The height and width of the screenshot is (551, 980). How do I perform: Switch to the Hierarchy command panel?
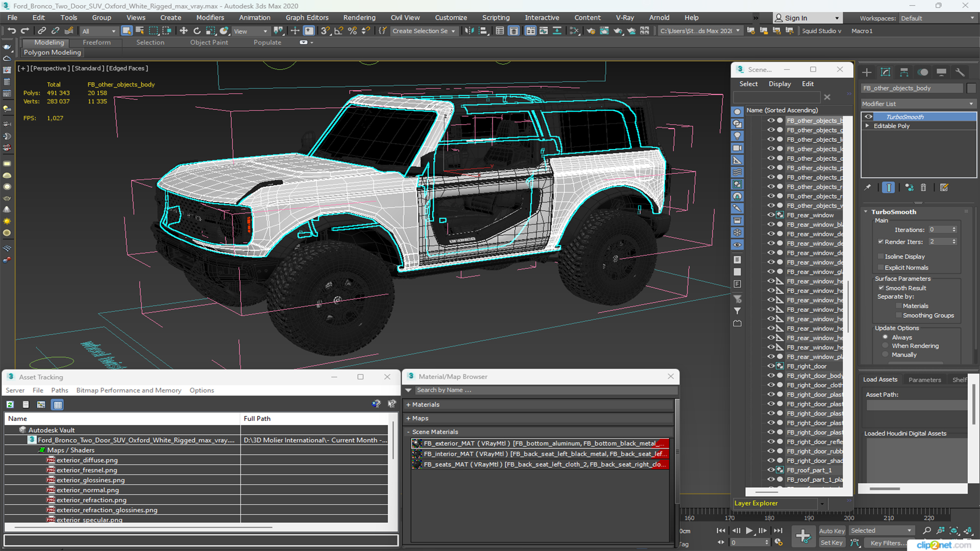click(904, 72)
